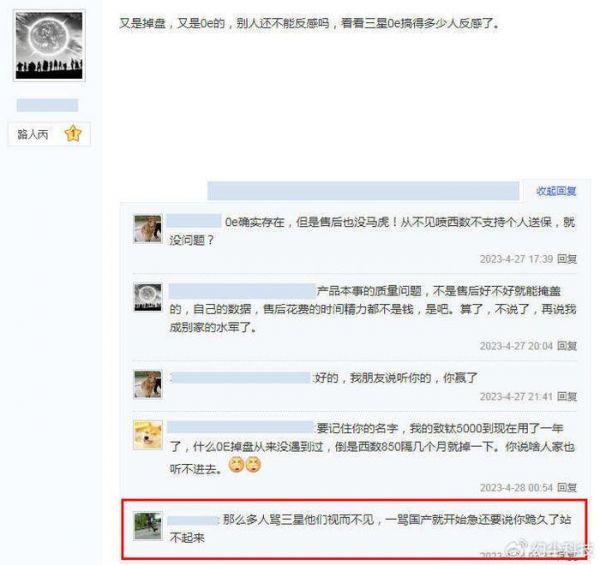Reply to the 20:04 comment
Screen dimensions: 600x565
pyautogui.click(x=567, y=346)
